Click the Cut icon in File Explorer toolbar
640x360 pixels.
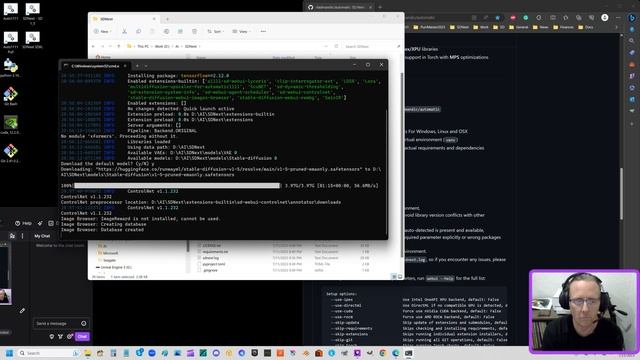(x=124, y=31)
